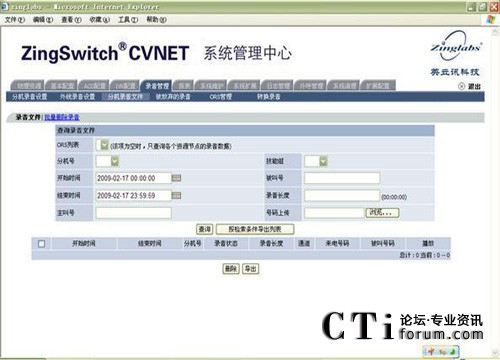Click the 删除 button below the table
This screenshot has width=500, height=360.
(x=231, y=268)
